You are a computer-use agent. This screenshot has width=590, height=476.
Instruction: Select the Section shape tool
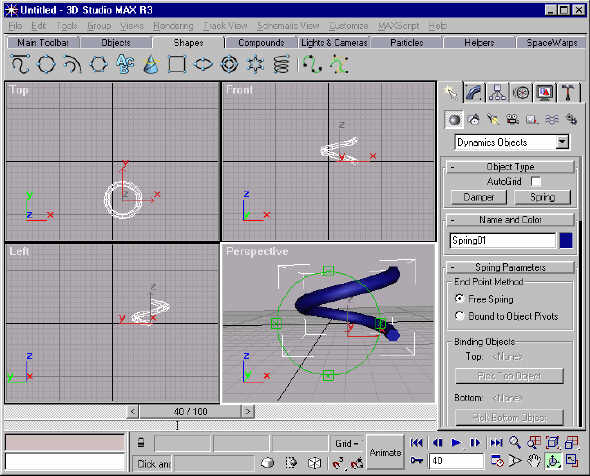tap(151, 64)
